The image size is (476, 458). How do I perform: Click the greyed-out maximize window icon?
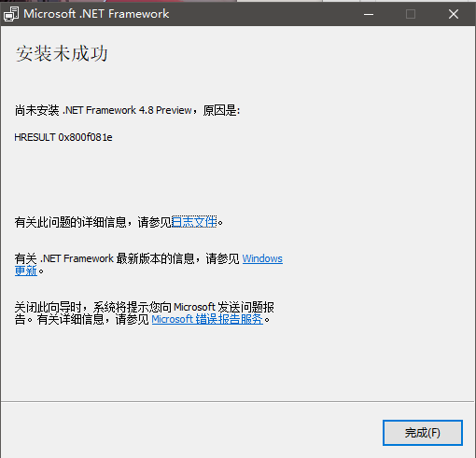(x=411, y=14)
